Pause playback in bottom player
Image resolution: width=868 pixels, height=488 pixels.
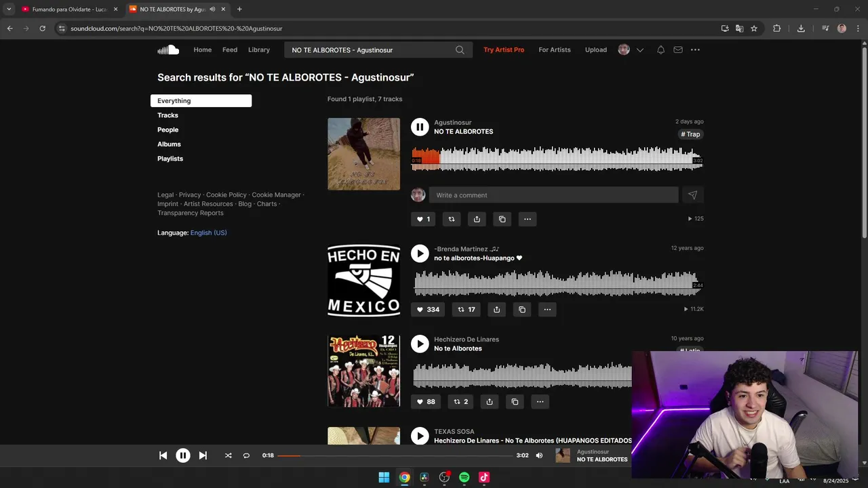coord(183,455)
